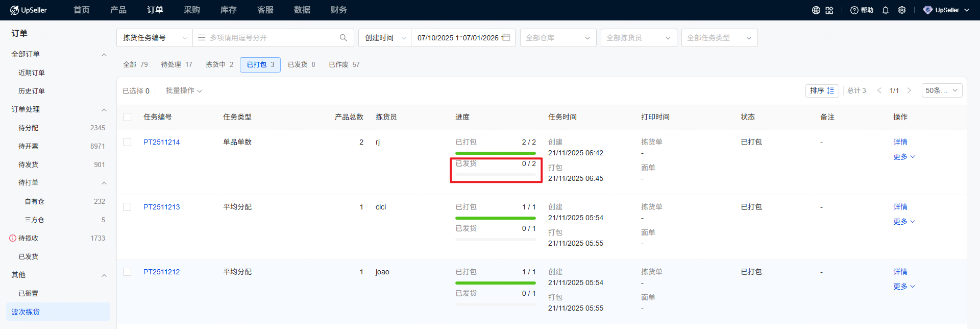Viewport: 980px width, 329px height.
Task: Open the 库存 menu in top navigation
Action: click(228, 10)
